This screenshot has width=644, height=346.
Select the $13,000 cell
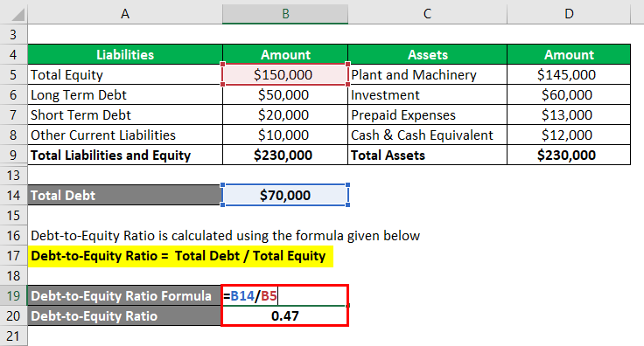[569, 114]
